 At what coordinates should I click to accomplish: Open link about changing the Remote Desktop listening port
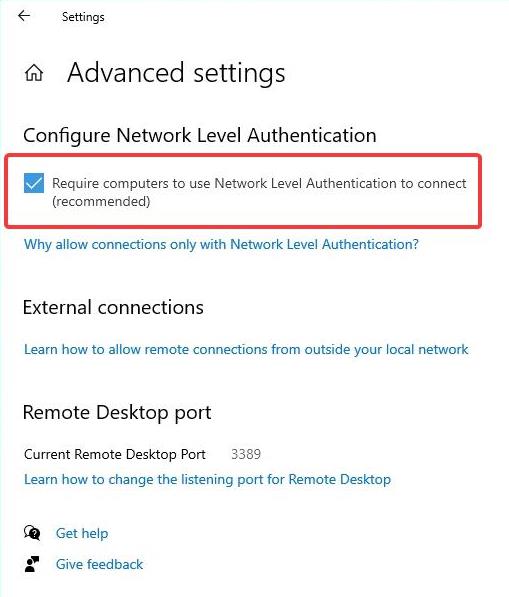(x=207, y=479)
